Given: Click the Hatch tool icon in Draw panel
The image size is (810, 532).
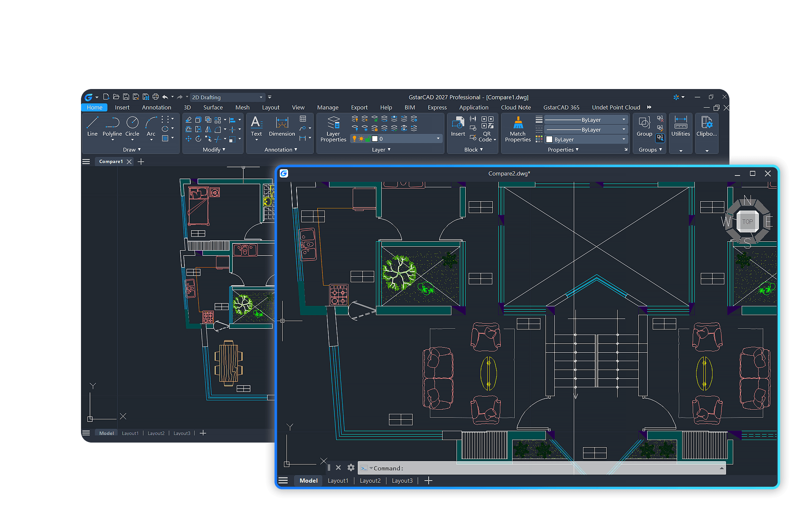Looking at the screenshot, I should click(x=165, y=138).
